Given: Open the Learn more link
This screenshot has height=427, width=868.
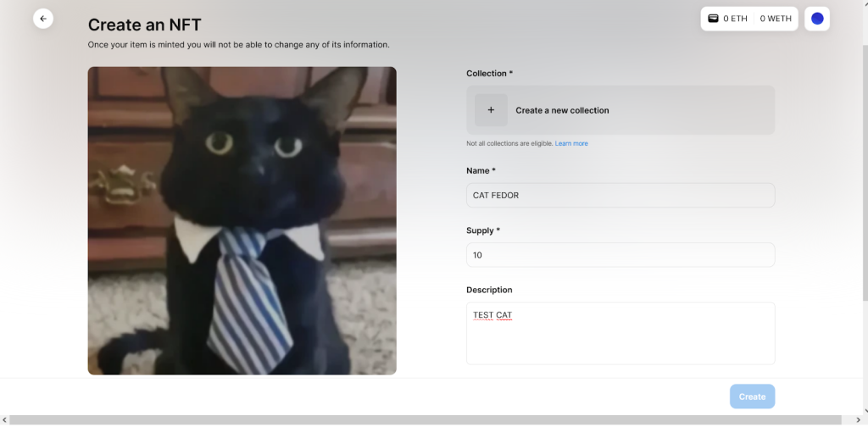Looking at the screenshot, I should [x=571, y=144].
